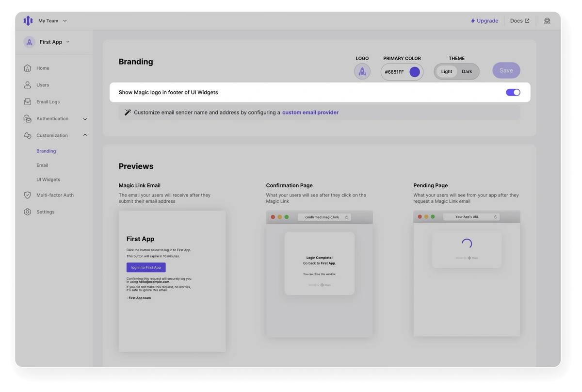This screenshot has width=582, height=392.
Task: Collapse the Customization section chevron
Action: pos(85,135)
